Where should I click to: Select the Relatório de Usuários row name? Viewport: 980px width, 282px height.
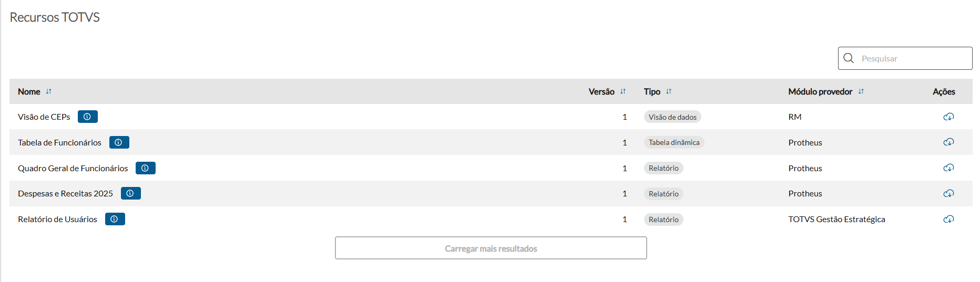click(57, 219)
